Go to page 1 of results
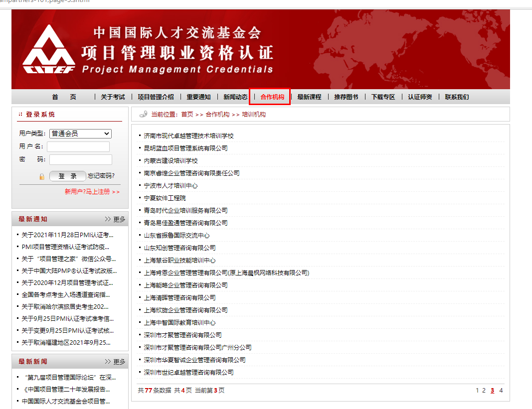Viewport: 532px width, 409px height. 477,391
